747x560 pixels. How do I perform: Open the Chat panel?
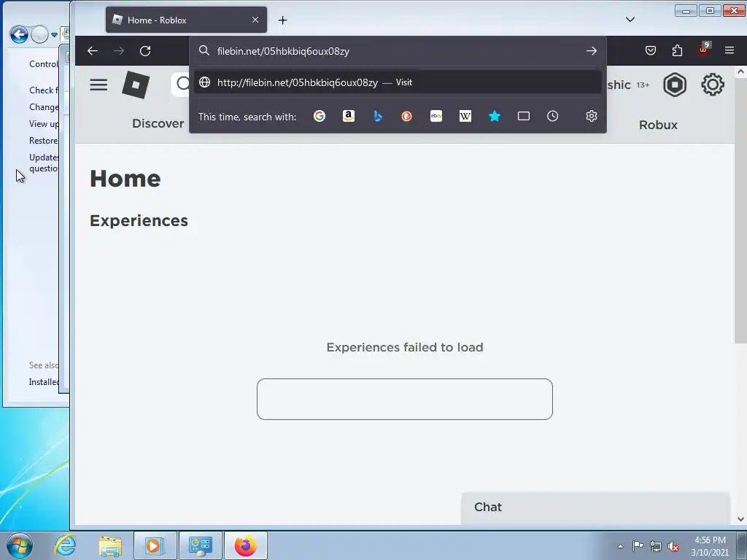pyautogui.click(x=595, y=507)
